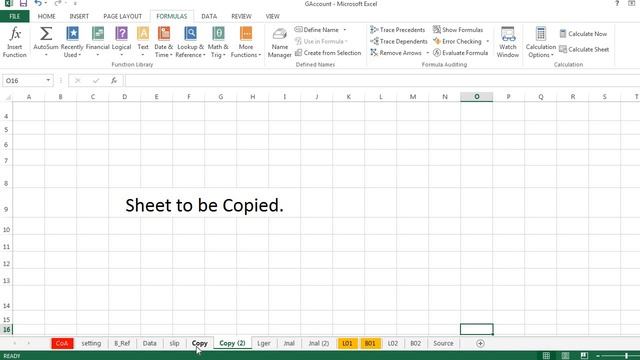
Task: Select the Jnal (2) sheet tab
Action: [319, 343]
